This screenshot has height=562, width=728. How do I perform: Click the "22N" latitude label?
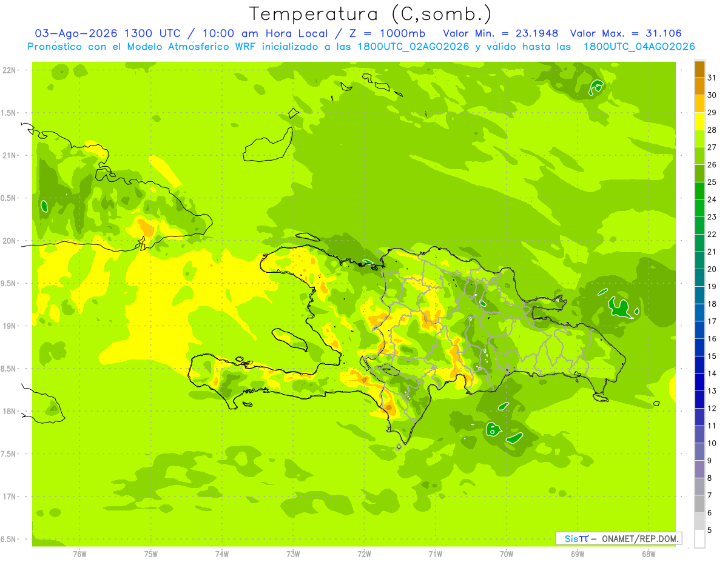pyautogui.click(x=10, y=70)
